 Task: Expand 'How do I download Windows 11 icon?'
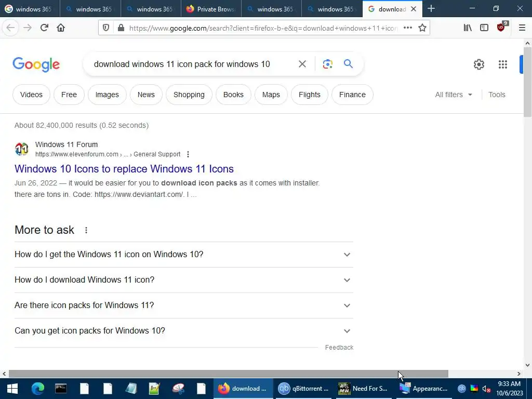183,280
